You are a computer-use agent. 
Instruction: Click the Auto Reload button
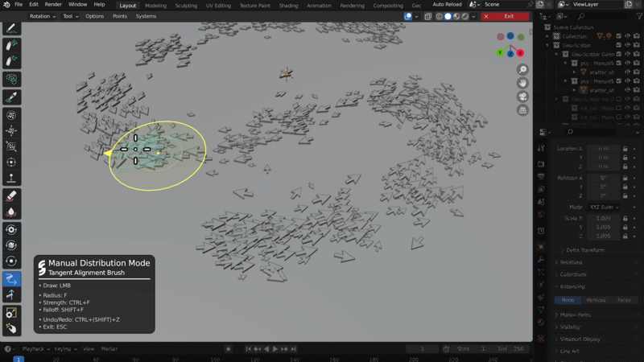pos(447,5)
